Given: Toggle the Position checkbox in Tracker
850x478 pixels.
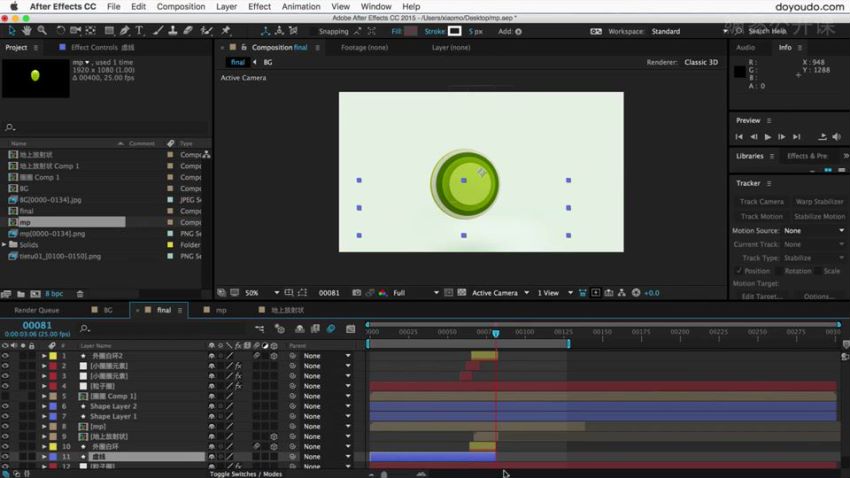Looking at the screenshot, I should [739, 271].
